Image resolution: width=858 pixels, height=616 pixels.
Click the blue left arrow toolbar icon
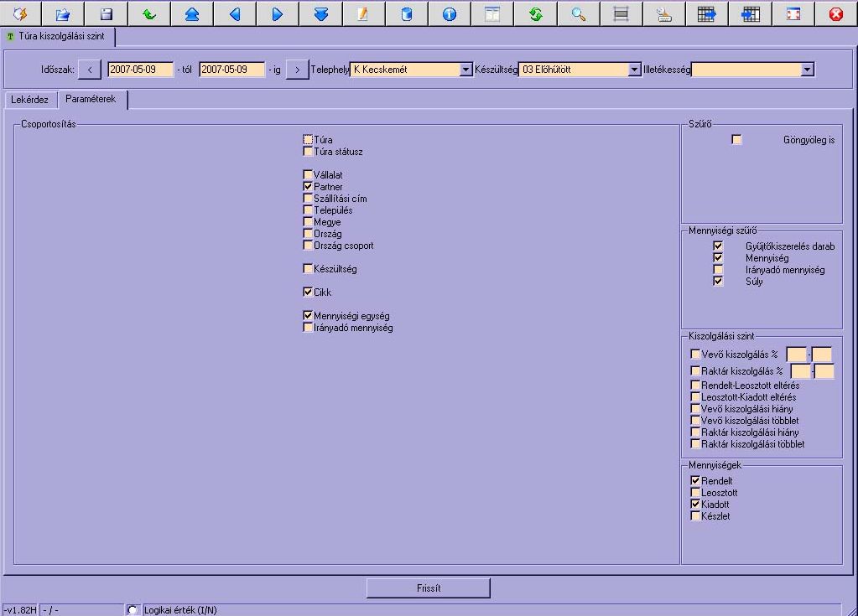click(235, 13)
